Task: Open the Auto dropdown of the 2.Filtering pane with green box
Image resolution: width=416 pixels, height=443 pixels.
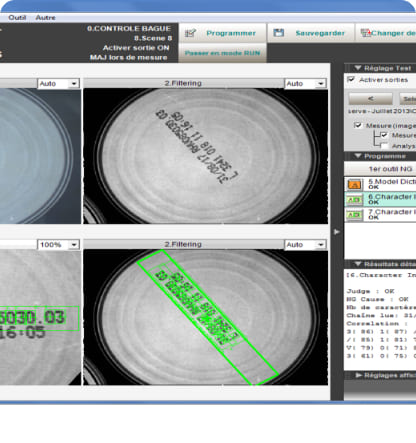Action: click(305, 245)
